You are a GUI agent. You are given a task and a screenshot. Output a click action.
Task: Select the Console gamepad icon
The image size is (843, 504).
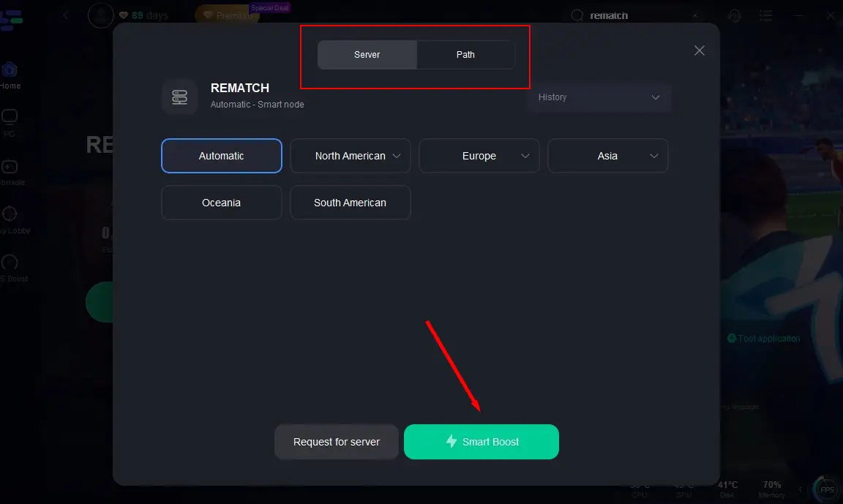click(x=10, y=167)
